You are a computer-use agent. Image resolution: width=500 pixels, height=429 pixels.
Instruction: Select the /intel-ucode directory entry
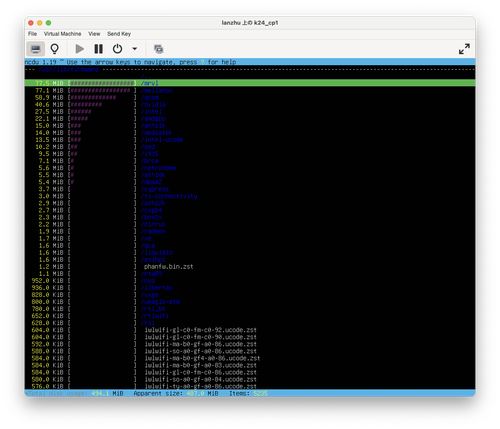click(x=162, y=140)
